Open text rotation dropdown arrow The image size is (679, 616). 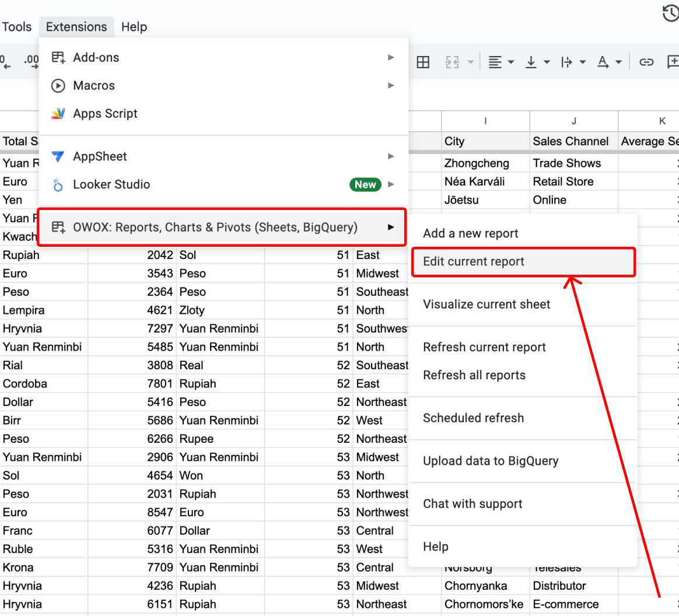point(618,62)
